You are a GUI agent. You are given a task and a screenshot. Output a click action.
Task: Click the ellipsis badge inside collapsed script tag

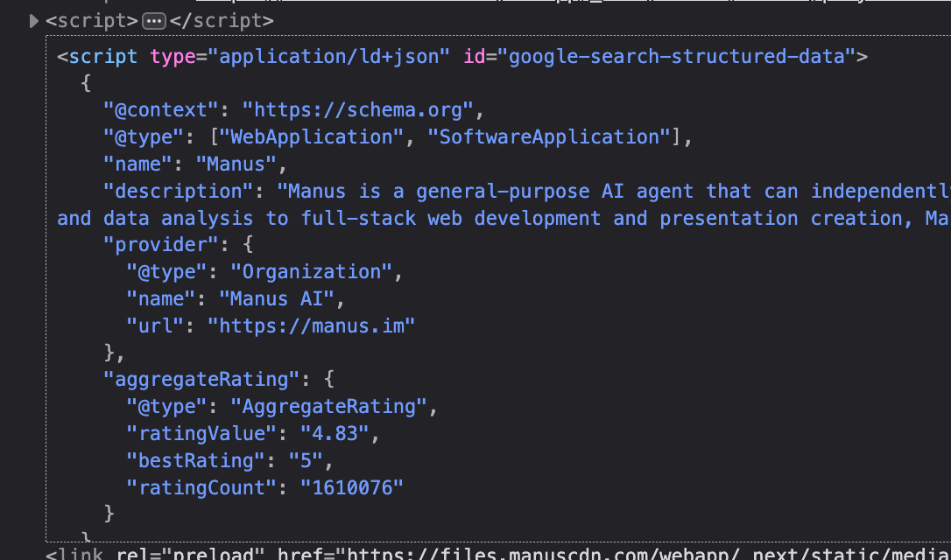coord(154,21)
